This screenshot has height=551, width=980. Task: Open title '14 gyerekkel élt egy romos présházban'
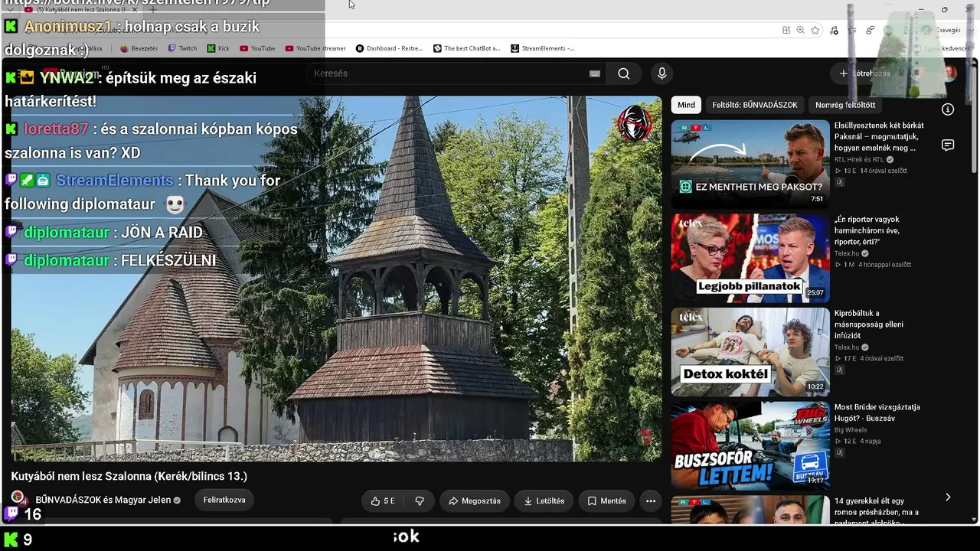point(877,511)
